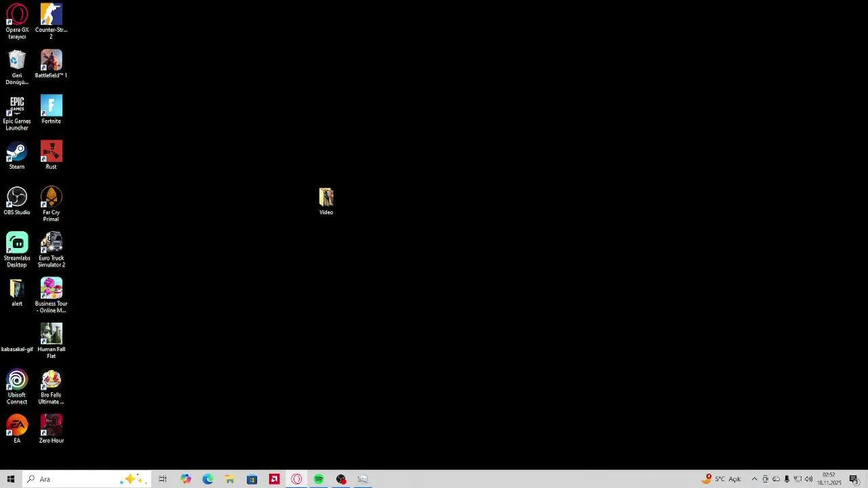Select the alert folder on desktop
868x488 pixels.
point(17,293)
